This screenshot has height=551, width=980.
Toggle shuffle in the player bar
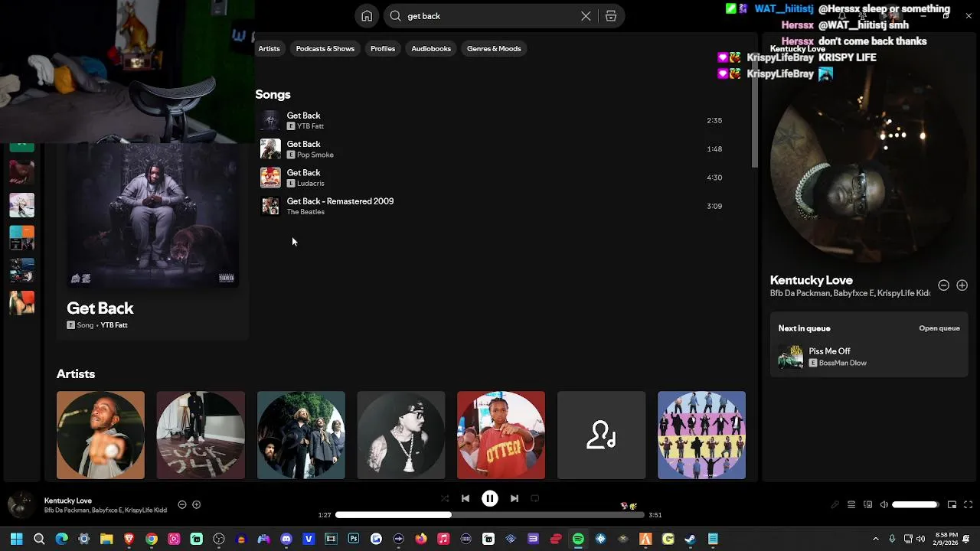[445, 498]
